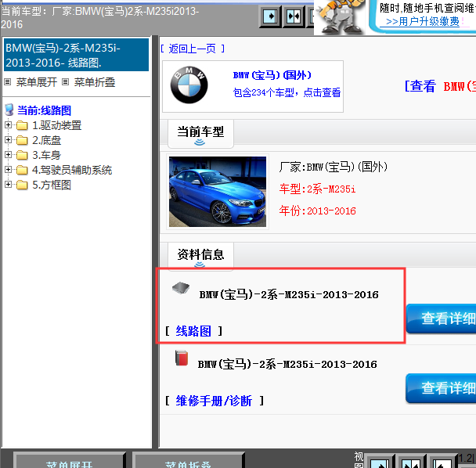Click the bottom-bar 菜单展开 button

pyautogui.click(x=69, y=461)
